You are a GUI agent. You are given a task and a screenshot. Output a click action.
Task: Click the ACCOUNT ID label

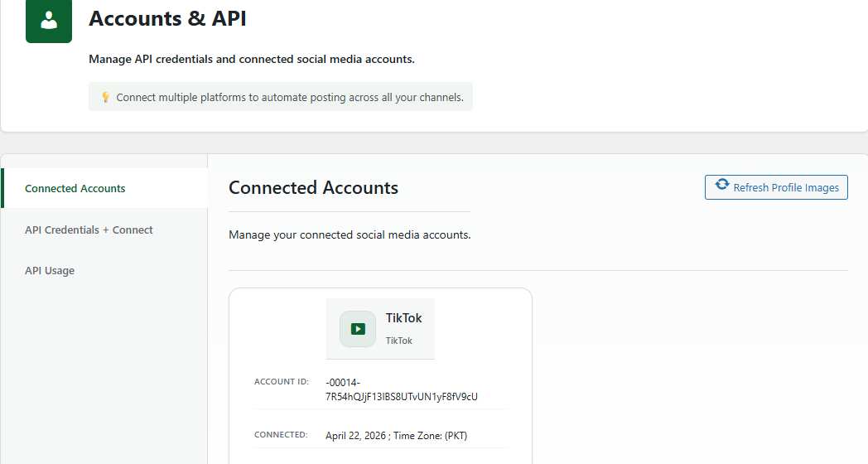coord(282,381)
